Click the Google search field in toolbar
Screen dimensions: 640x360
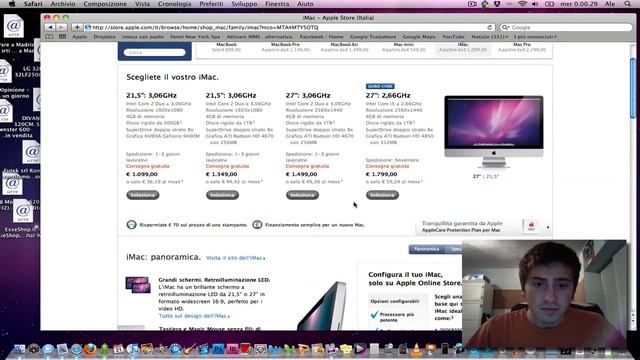click(566, 27)
